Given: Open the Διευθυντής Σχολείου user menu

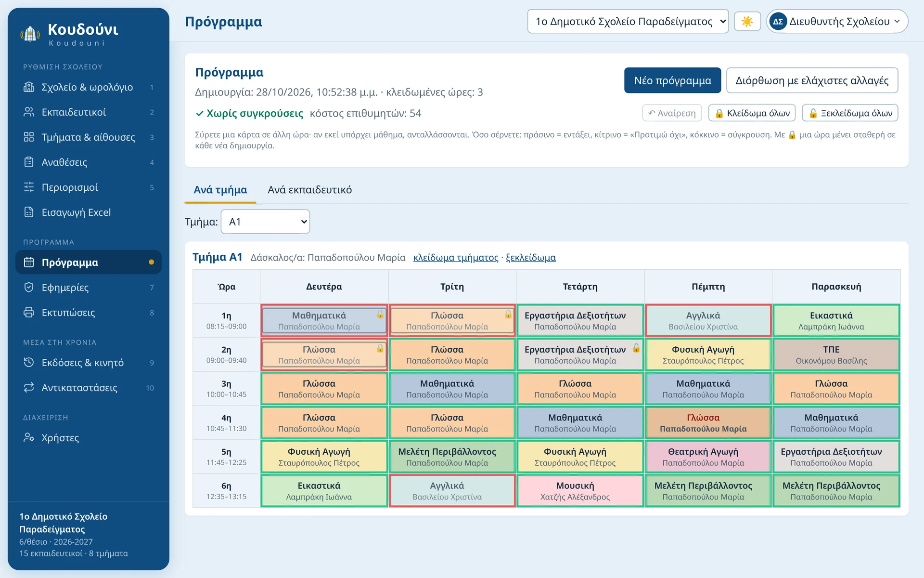Looking at the screenshot, I should tap(837, 22).
